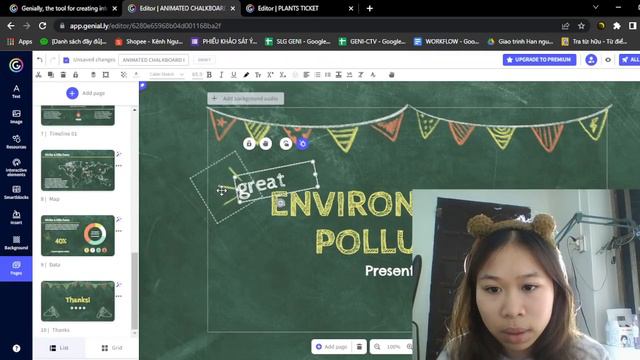This screenshot has height=360, width=640.
Task: Delete the page with bottom trash icon
Action: point(359,347)
